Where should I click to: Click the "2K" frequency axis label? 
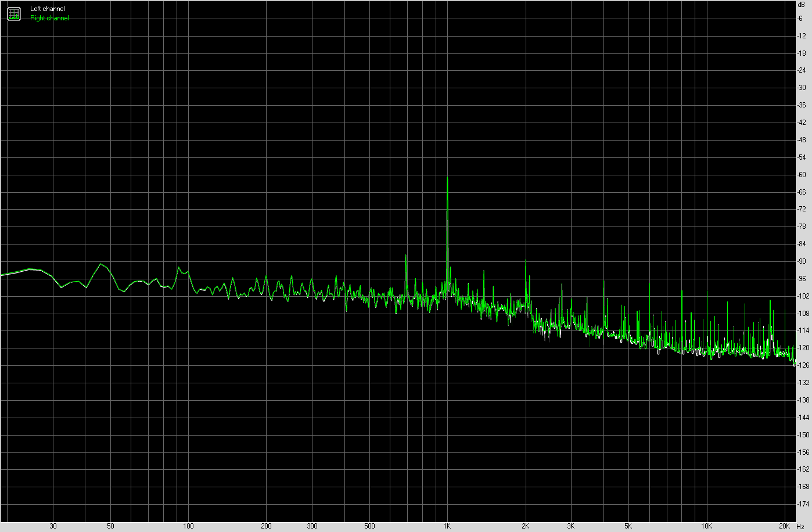(x=525, y=526)
